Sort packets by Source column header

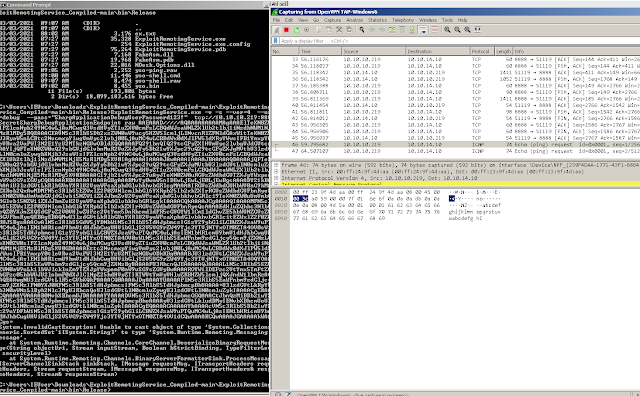pyautogui.click(x=373, y=51)
